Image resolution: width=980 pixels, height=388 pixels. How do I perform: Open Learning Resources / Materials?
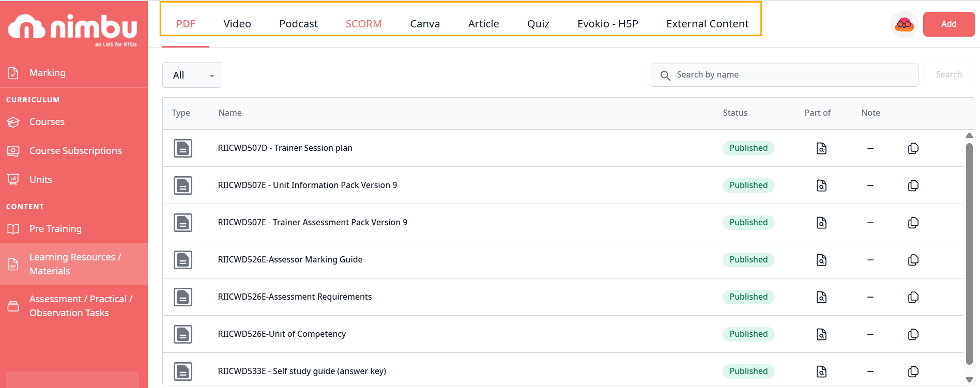(74, 264)
